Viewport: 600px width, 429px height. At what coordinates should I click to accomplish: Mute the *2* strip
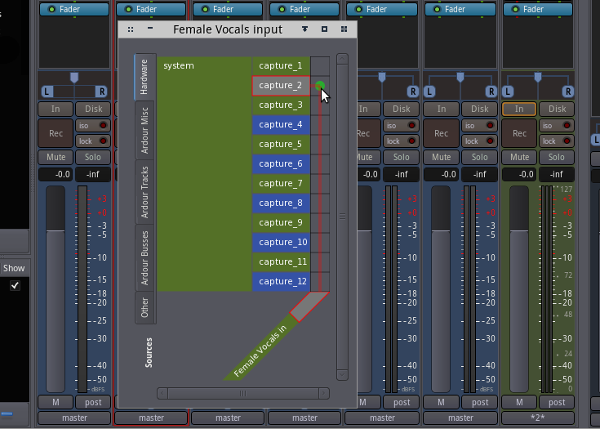click(x=519, y=157)
